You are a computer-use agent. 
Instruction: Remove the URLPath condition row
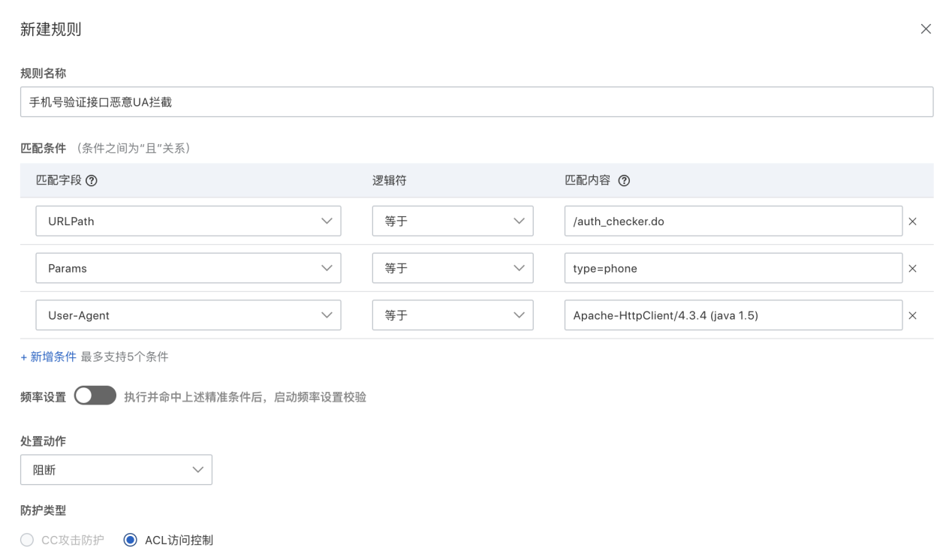click(913, 222)
